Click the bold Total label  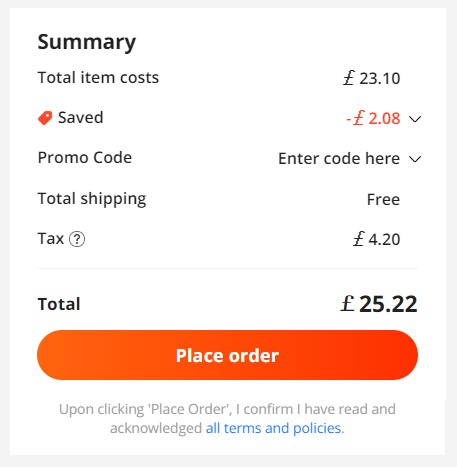[x=59, y=304]
